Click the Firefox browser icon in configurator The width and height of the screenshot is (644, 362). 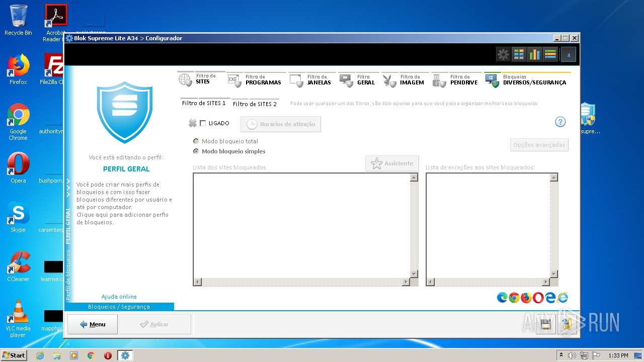pos(526,298)
